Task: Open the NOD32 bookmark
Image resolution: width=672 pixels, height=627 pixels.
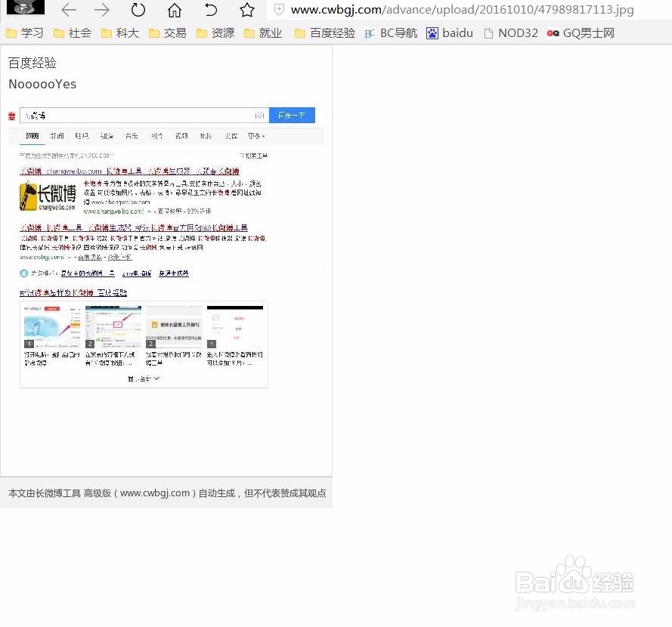Action: click(511, 33)
